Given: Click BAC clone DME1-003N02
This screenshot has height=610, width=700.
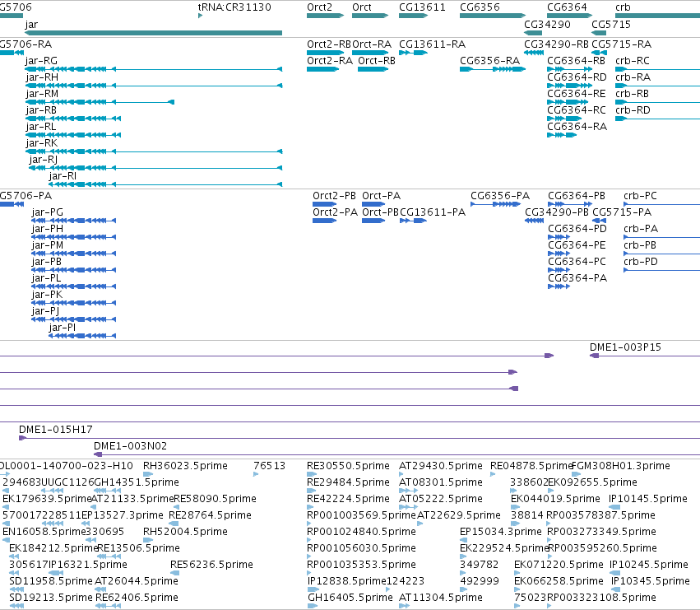Looking at the screenshot, I should pos(396,454).
